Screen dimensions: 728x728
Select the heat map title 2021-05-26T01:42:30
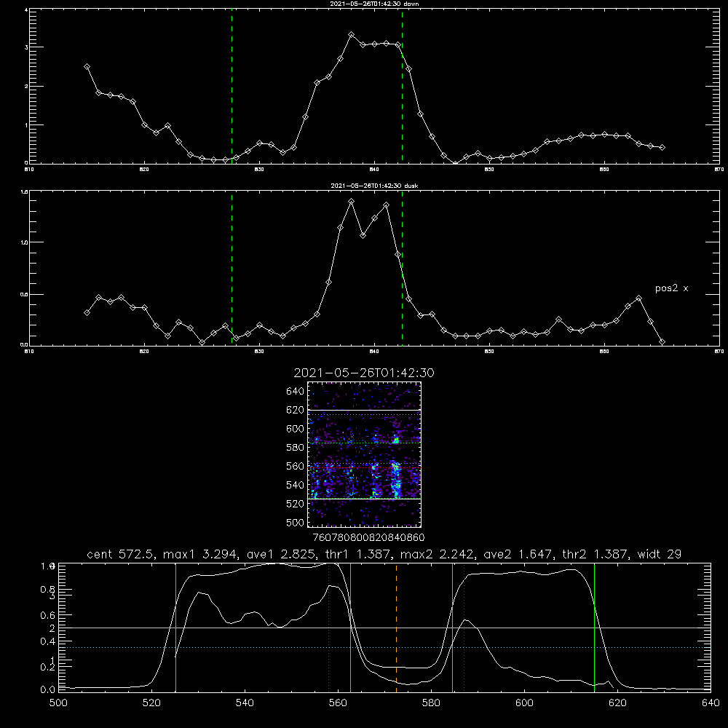click(364, 373)
